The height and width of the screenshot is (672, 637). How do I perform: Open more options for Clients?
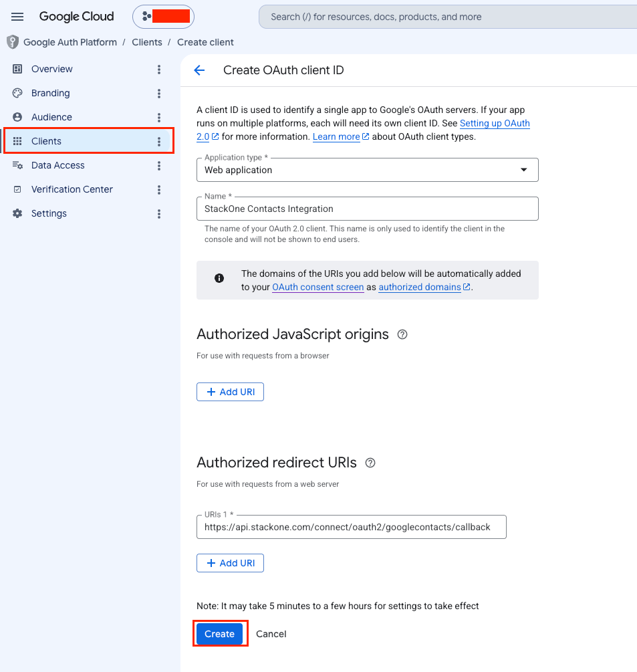click(x=159, y=142)
